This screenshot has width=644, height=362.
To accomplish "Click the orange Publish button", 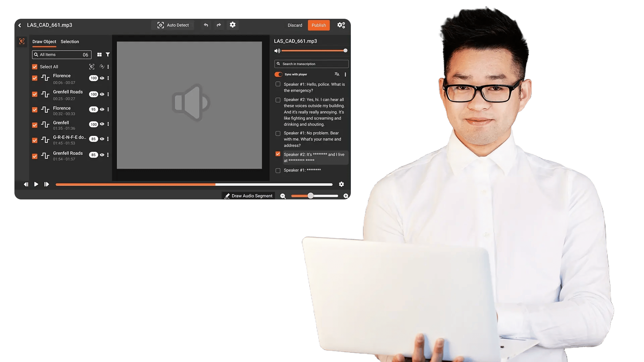I will (318, 25).
